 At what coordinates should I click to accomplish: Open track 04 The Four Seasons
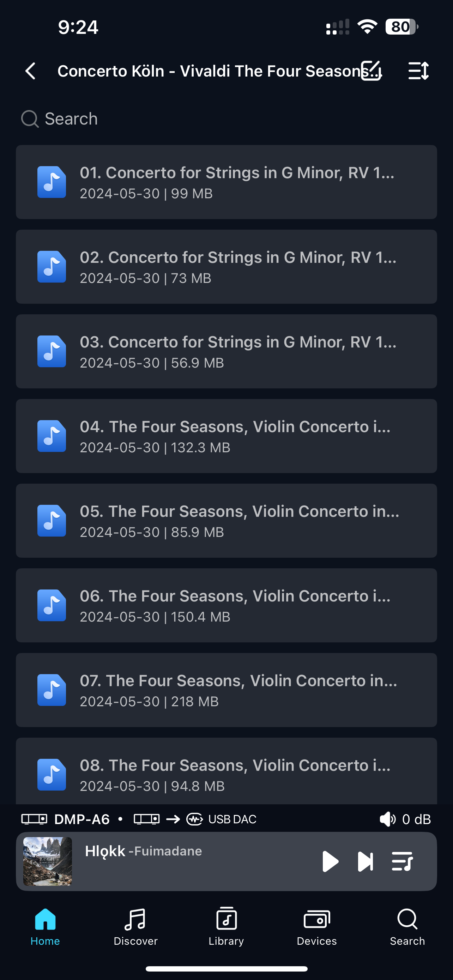(235, 436)
